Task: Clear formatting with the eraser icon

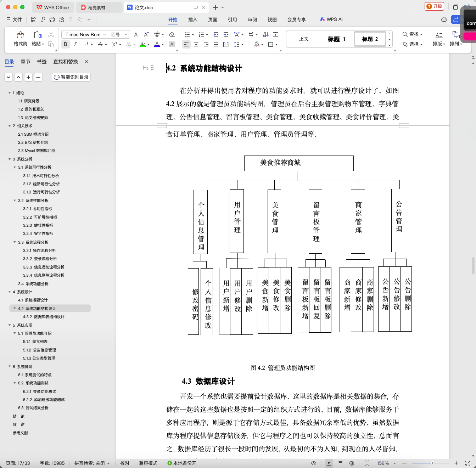Action: coord(172,34)
